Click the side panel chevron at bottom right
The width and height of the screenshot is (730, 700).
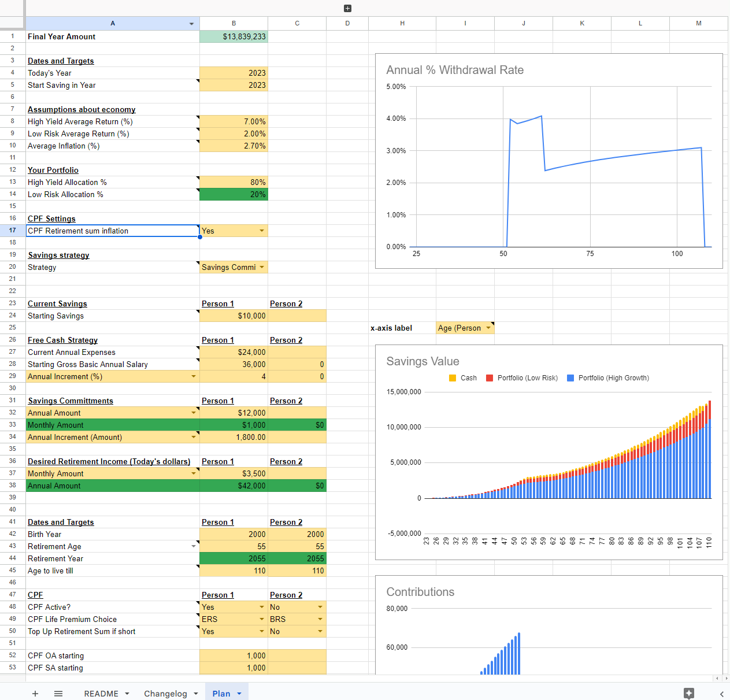(x=722, y=694)
